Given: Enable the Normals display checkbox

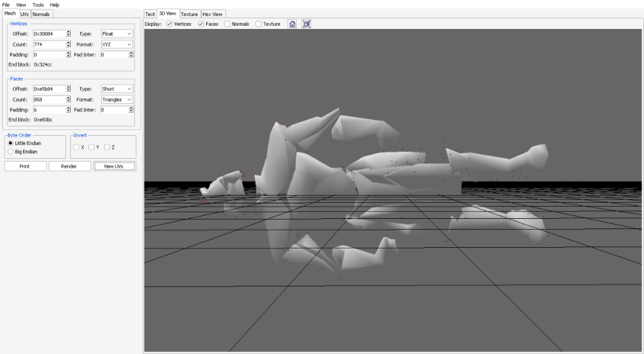Looking at the screenshot, I should (x=227, y=24).
